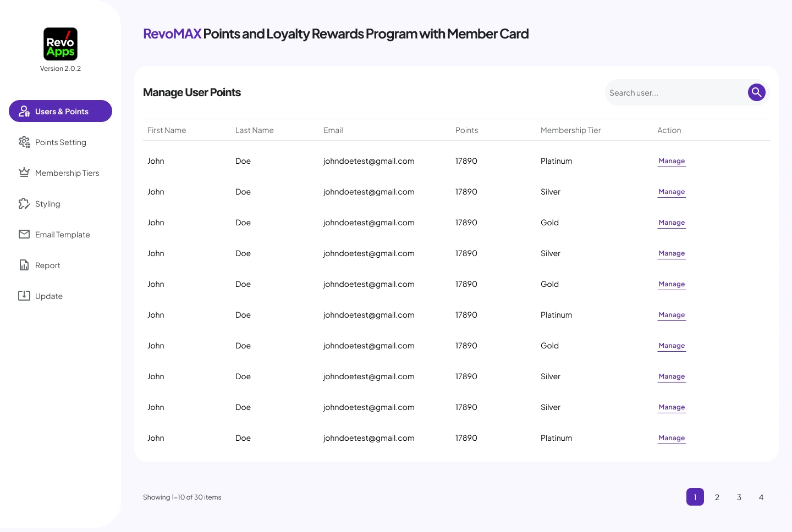The height and width of the screenshot is (532, 792).
Task: Click the Email Template envelope icon
Action: (x=24, y=234)
